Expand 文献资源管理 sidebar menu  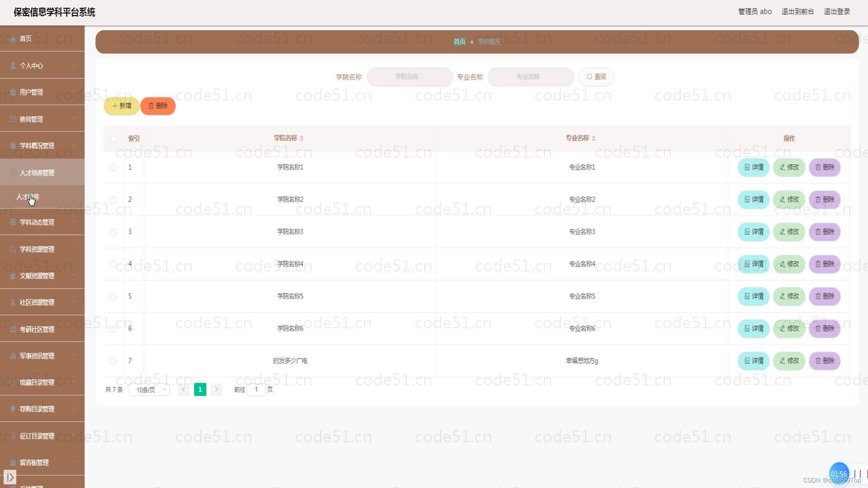coord(42,276)
